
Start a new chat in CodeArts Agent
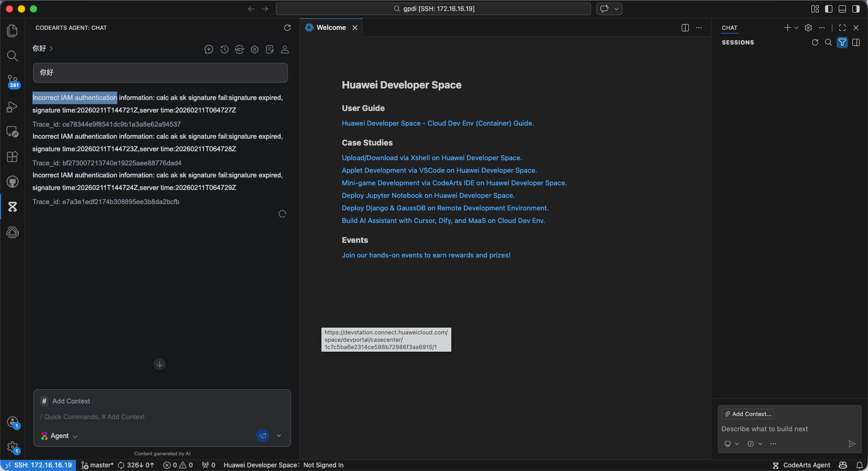[209, 49]
